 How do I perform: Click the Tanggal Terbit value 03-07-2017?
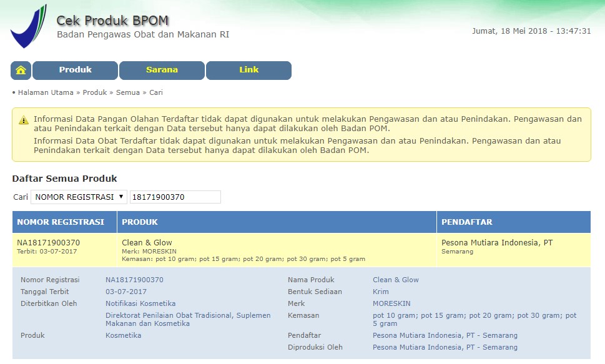125,292
